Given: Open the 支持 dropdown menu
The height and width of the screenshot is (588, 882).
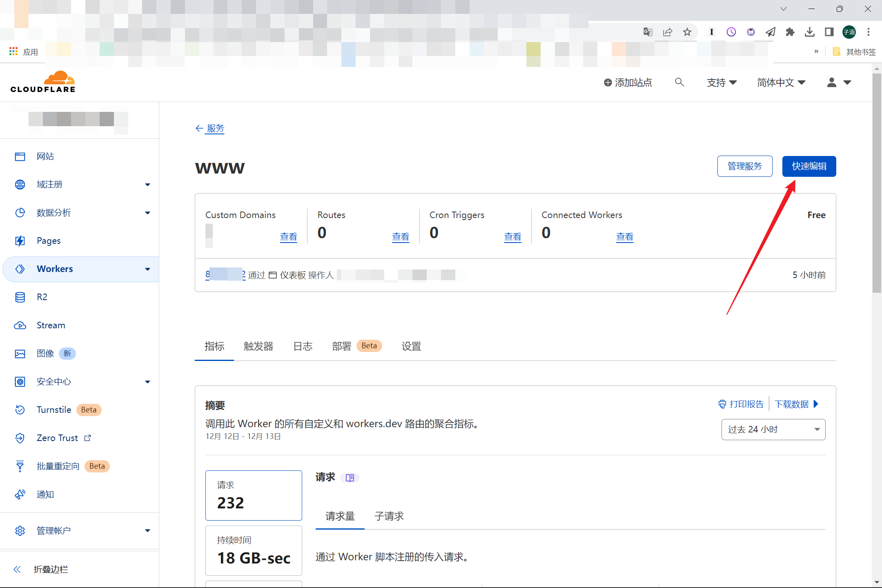Looking at the screenshot, I should pyautogui.click(x=722, y=82).
